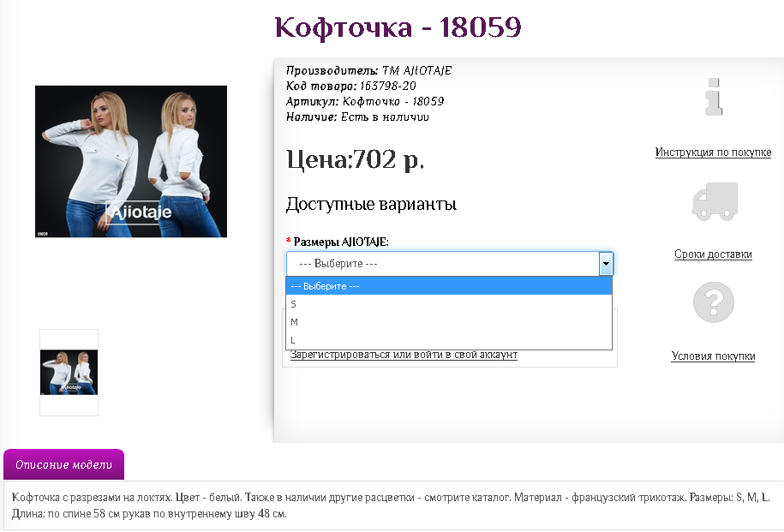The width and height of the screenshot is (784, 532).
Task: Choose size L from the dropdown
Action: click(x=449, y=340)
